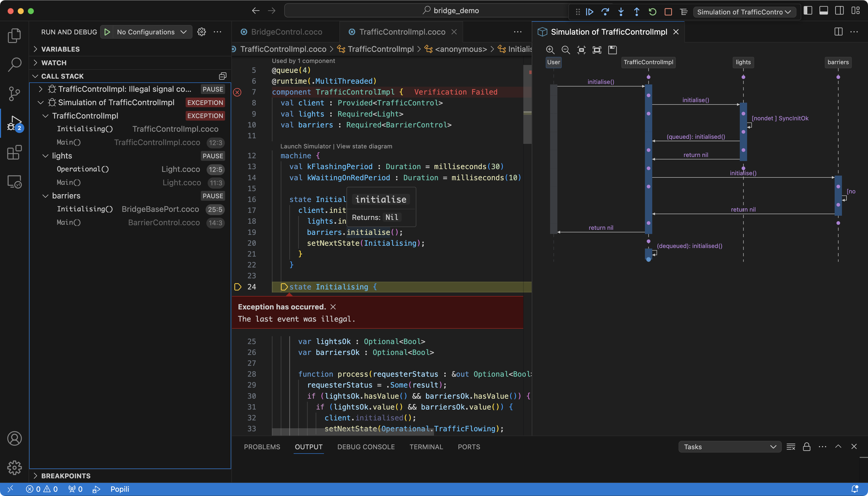This screenshot has height=496, width=868.
Task: Expand the Illegal signal call stack session
Action: (x=40, y=89)
